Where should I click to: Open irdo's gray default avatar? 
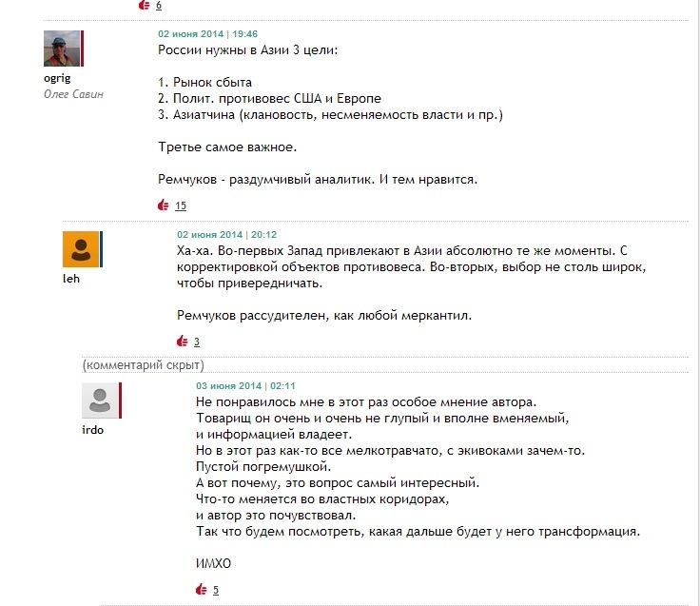point(100,401)
